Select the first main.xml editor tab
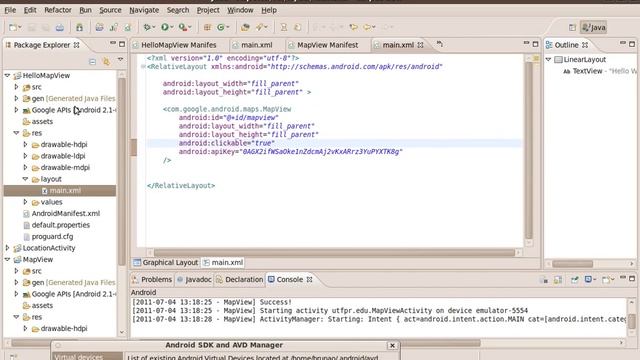The width and height of the screenshot is (640, 360). [x=256, y=45]
